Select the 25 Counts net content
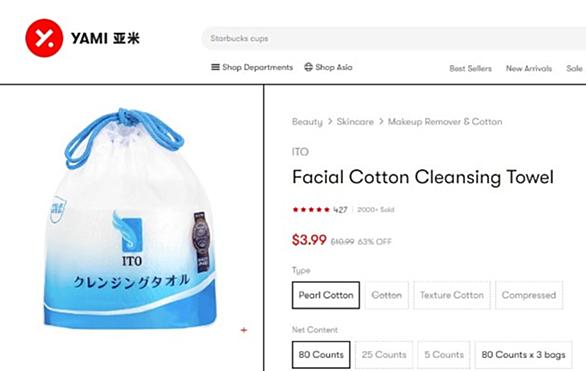Viewport: 586px width, 371px height. pyautogui.click(x=384, y=355)
